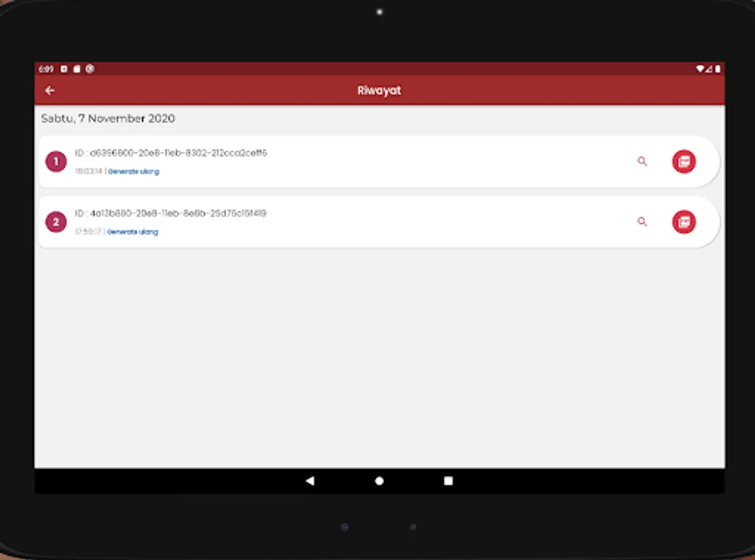Tap the battery status icon
The height and width of the screenshot is (560, 755).
coord(718,69)
